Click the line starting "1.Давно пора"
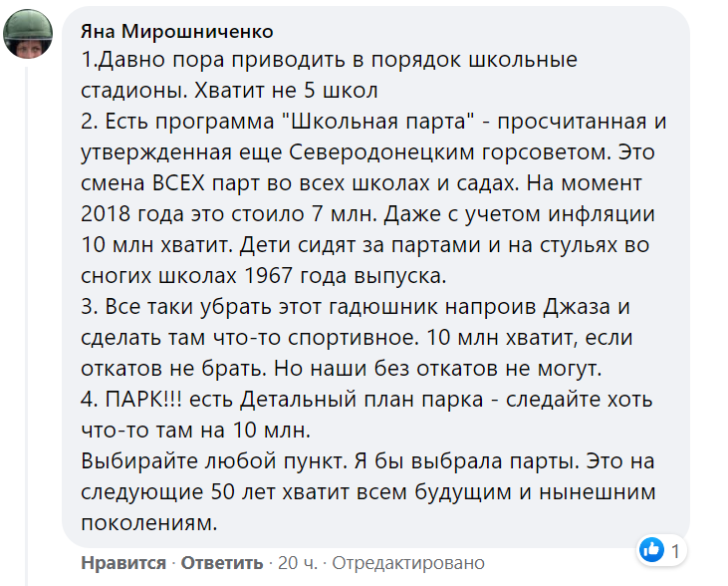This screenshot has height=586, width=728. coord(329,60)
